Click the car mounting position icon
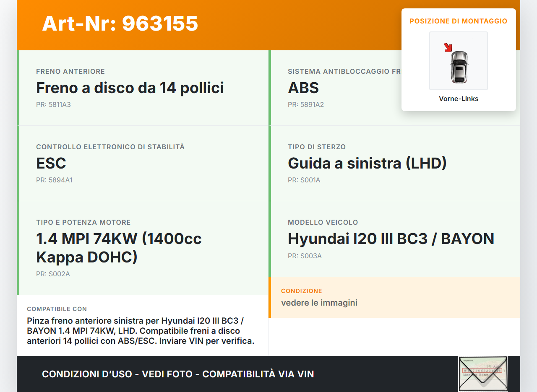This screenshot has height=392, width=537. coord(459,61)
